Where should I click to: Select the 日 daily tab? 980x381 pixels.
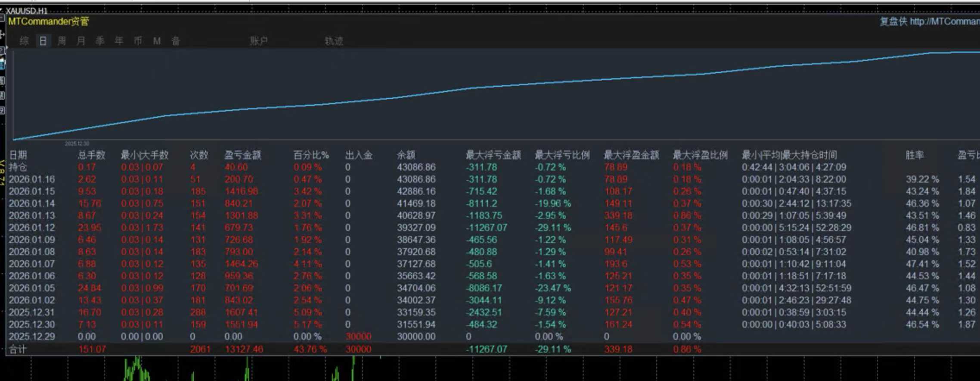(43, 41)
